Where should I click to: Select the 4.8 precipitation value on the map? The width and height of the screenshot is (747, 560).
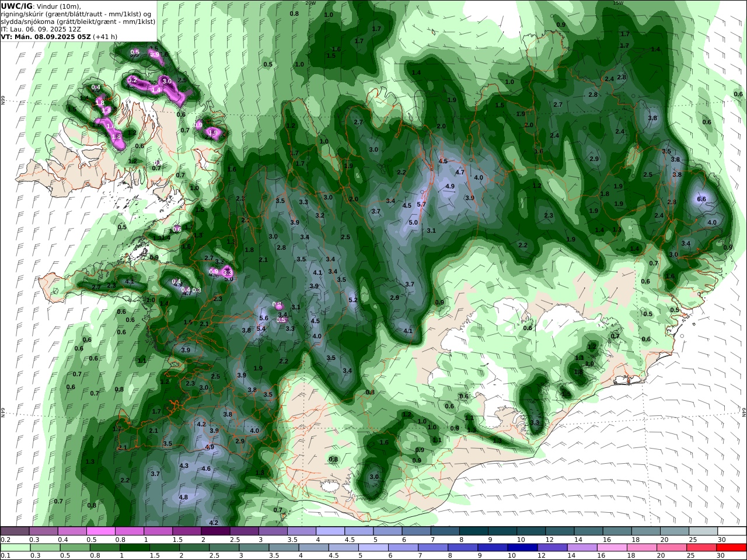tap(183, 497)
